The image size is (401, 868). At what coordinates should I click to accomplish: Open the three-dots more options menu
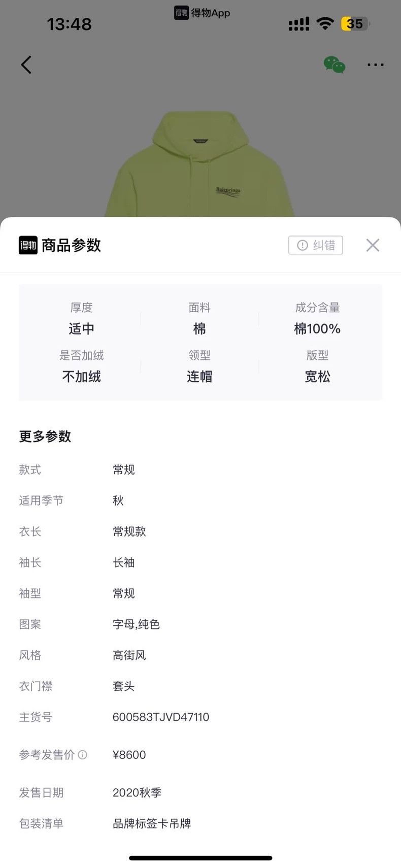point(375,65)
